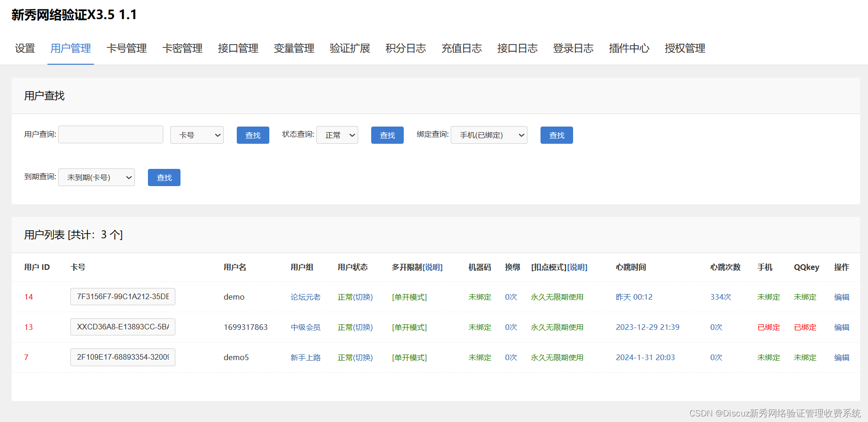Click 编辑 for user demo

[841, 297]
